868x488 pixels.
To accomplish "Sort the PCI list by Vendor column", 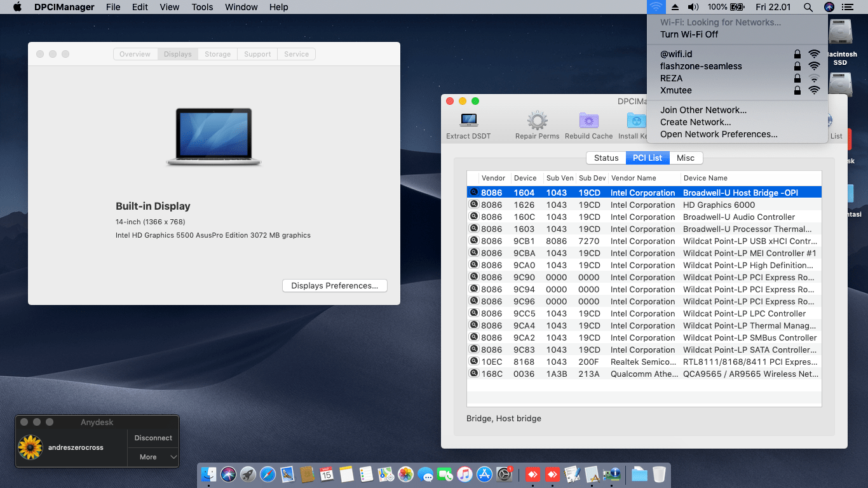I will 494,178.
